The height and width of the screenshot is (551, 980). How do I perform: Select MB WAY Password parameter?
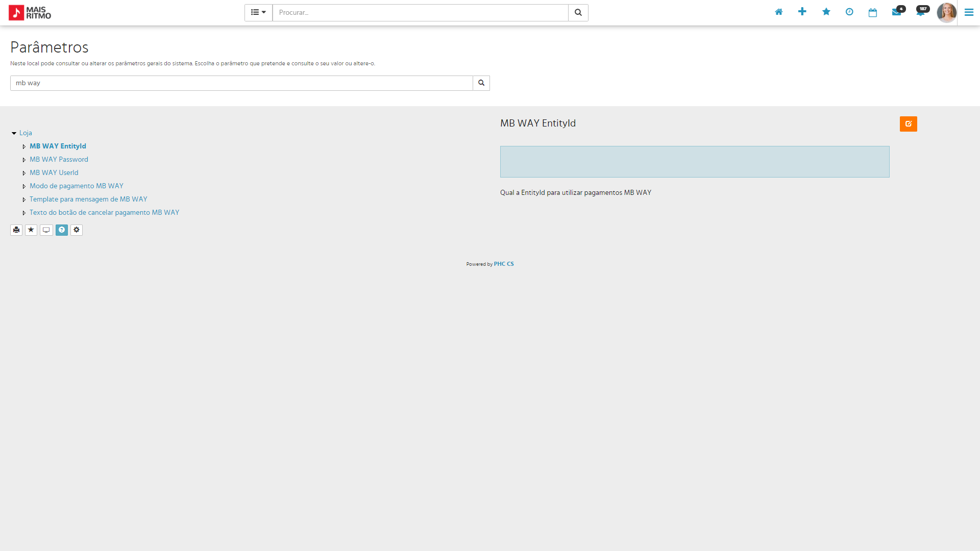point(59,160)
